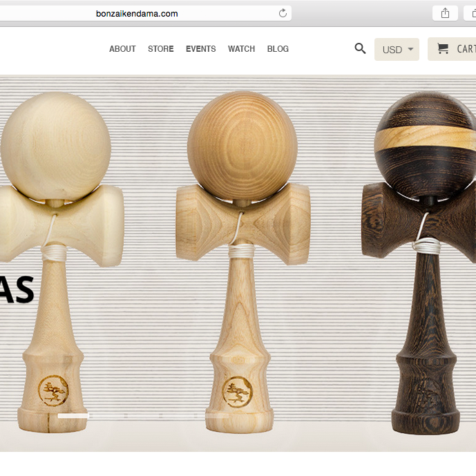Open the USD currency dropdown
Viewport: 476px width, 476px height.
click(x=397, y=49)
